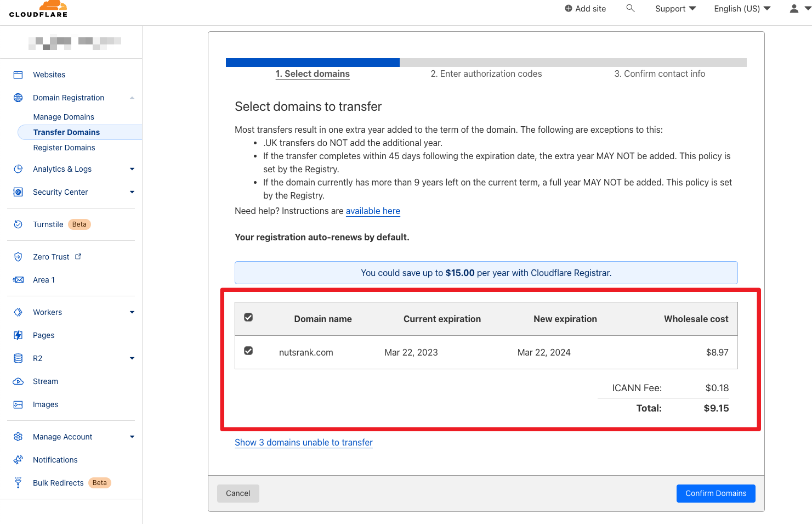Click the Cloudflare logo
Screen dimensions: 812x524
coord(38,9)
